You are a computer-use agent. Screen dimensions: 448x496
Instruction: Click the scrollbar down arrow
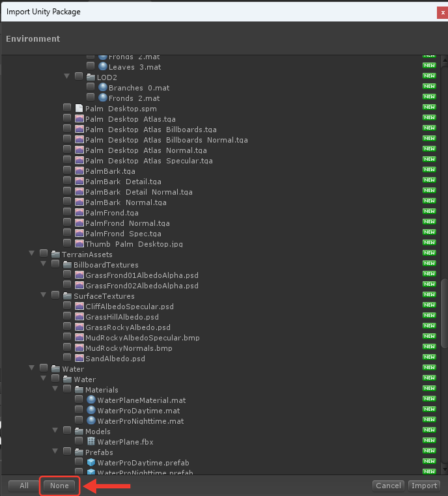[445, 469]
